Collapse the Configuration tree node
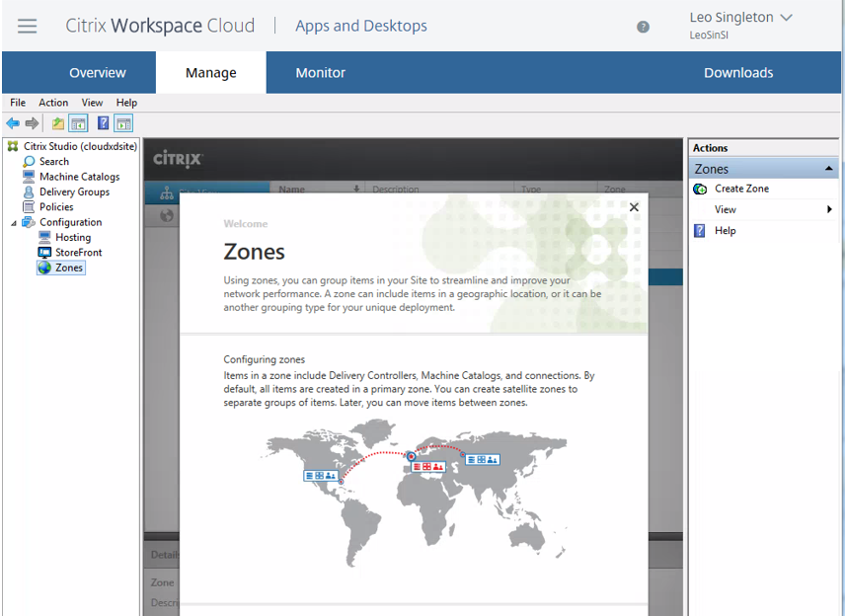The height and width of the screenshot is (616, 845). (x=14, y=223)
